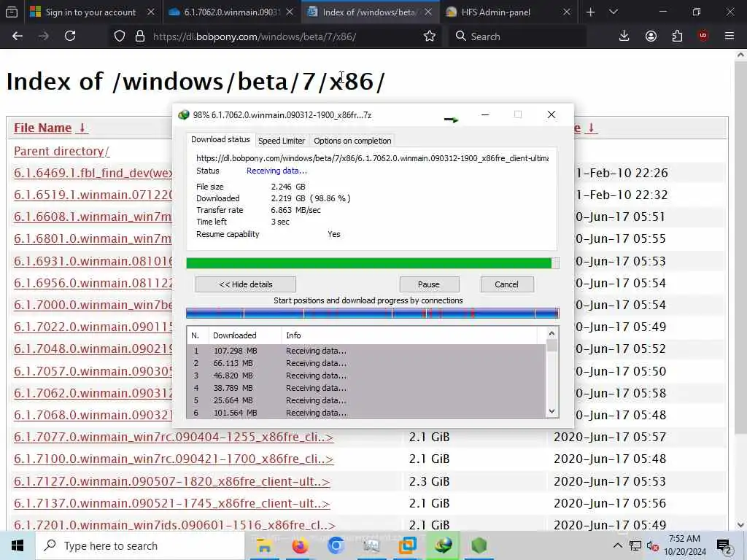Click the up arrow in connections list

click(x=551, y=333)
